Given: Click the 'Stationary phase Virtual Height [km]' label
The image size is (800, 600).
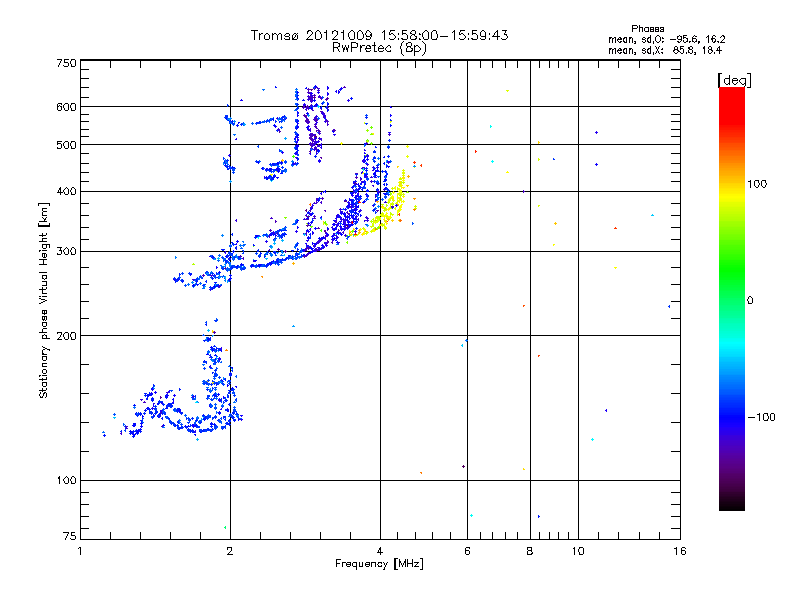Looking at the screenshot, I should tap(44, 301).
